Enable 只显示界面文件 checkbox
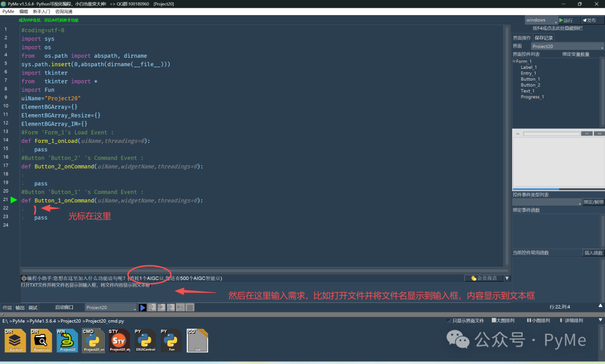Screen dimensions: 605x364 click(x=448, y=320)
